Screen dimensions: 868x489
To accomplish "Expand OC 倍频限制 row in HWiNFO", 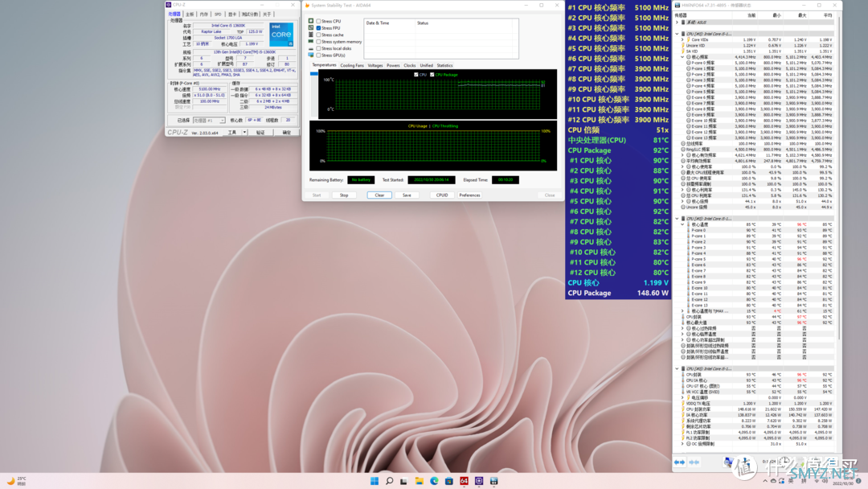I will click(682, 444).
